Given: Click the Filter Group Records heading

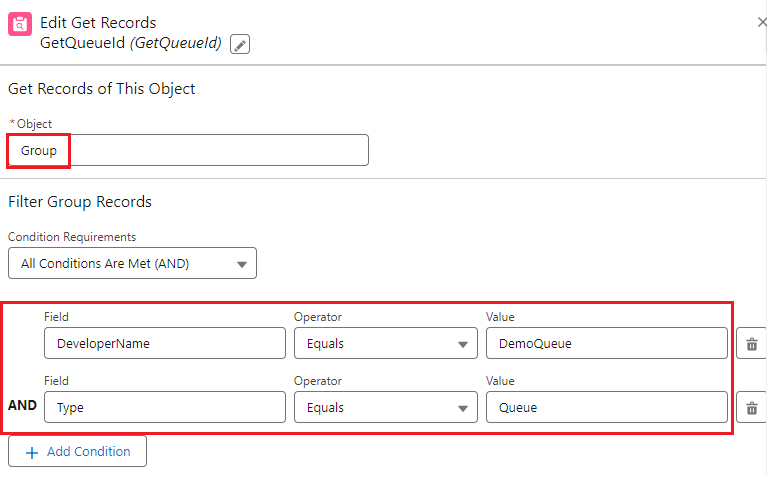Looking at the screenshot, I should [x=80, y=202].
